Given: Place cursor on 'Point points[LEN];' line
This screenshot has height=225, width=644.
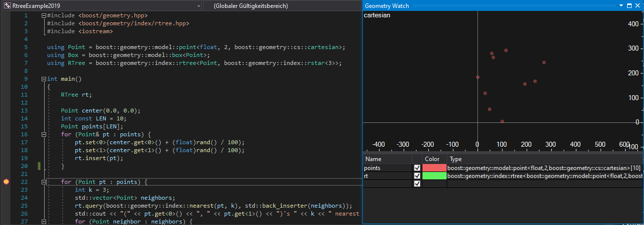Looking at the screenshot, I should (x=92, y=126).
